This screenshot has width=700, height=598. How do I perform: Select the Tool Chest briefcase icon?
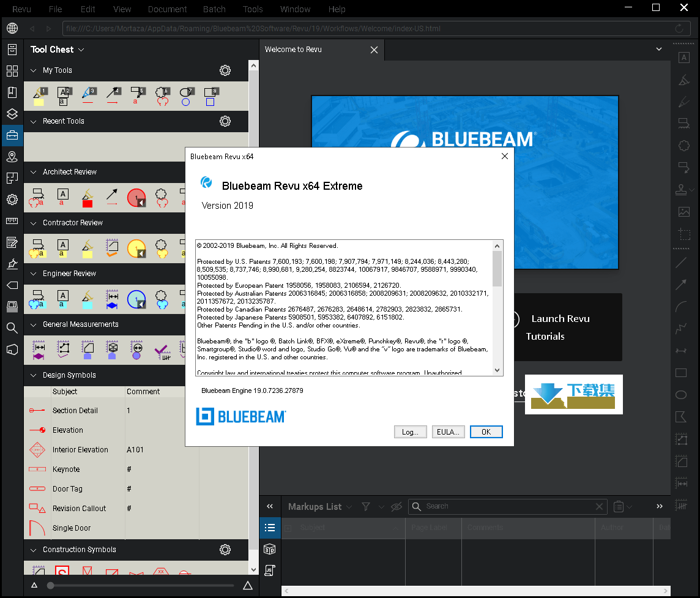point(12,135)
